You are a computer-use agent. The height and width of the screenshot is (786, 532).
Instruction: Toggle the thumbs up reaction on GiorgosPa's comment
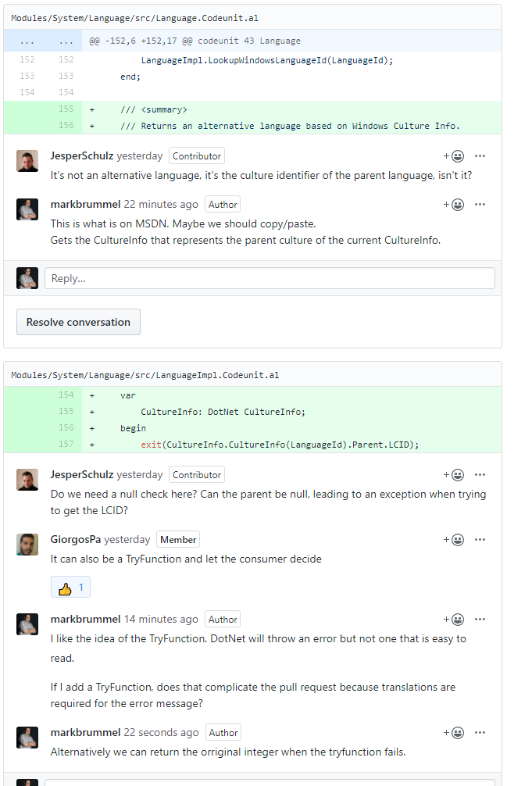pyautogui.click(x=71, y=588)
